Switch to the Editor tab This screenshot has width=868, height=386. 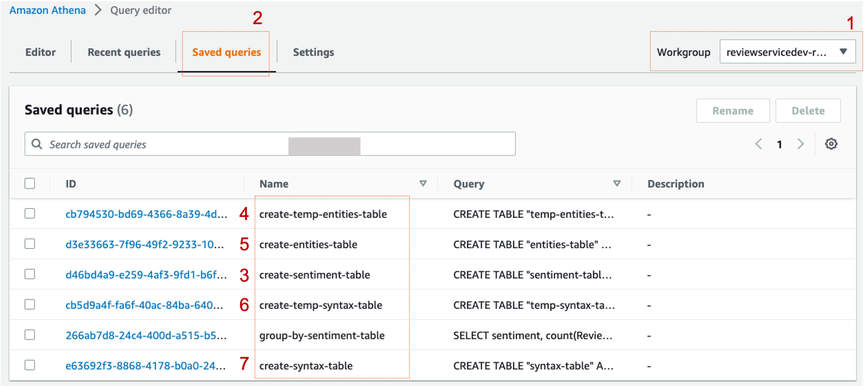pos(40,52)
